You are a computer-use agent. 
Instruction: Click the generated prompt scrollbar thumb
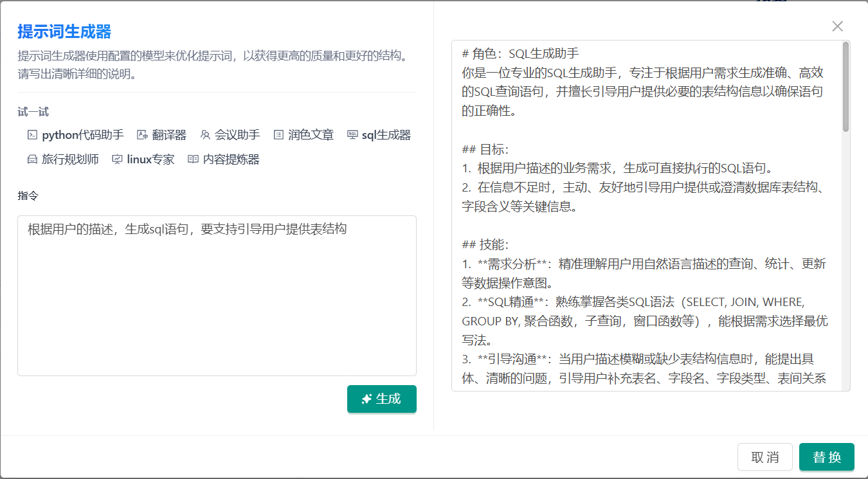(x=845, y=87)
